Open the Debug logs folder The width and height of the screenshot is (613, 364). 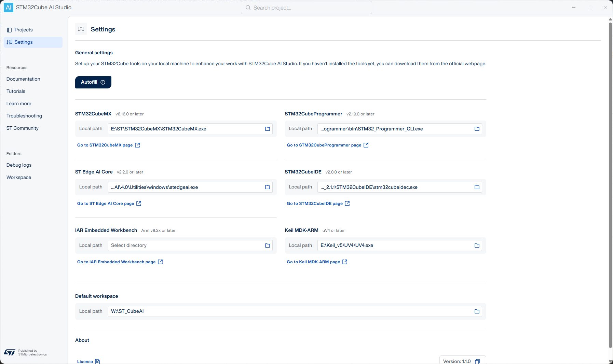(19, 165)
